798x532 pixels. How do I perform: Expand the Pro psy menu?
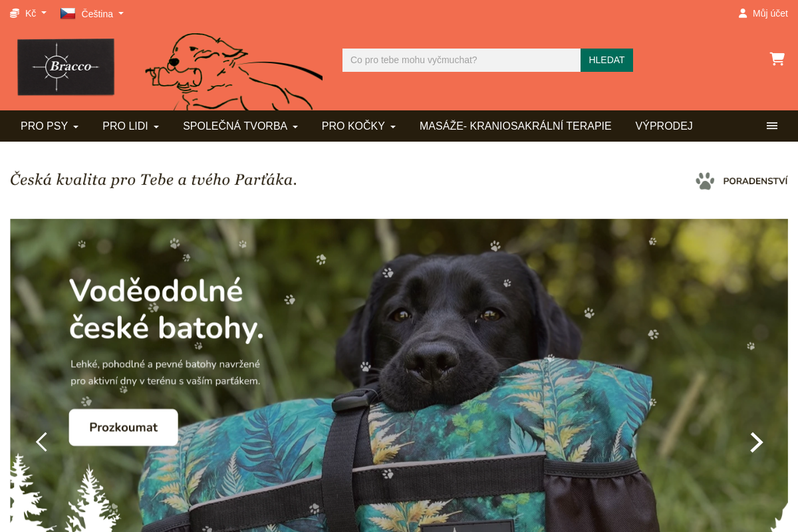tap(49, 126)
